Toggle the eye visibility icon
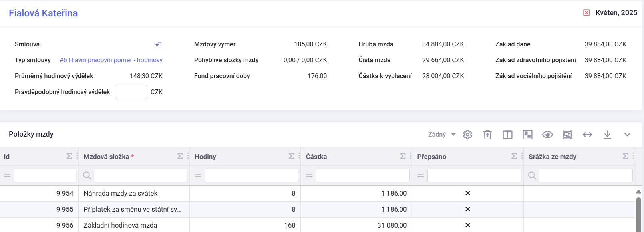644x232 pixels. (547, 135)
